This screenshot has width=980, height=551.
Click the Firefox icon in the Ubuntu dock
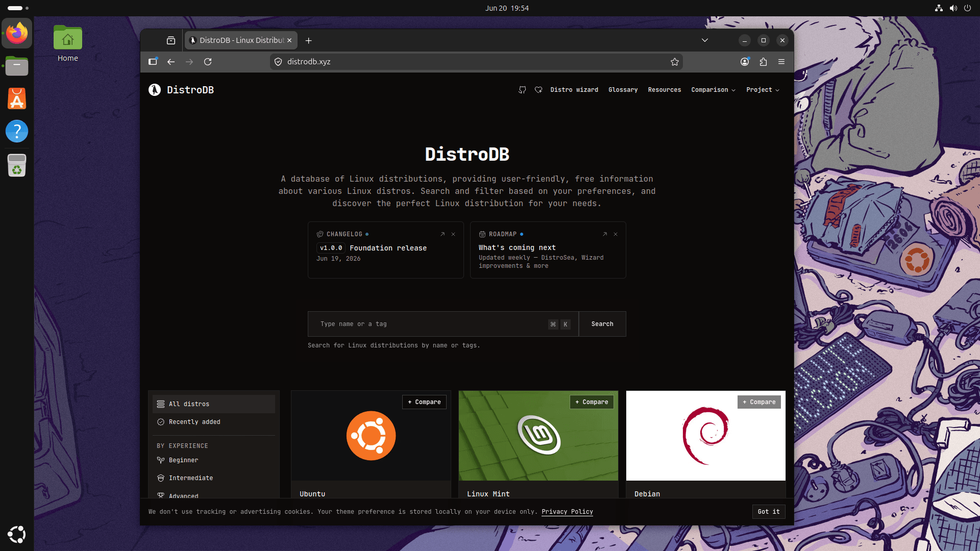[17, 33]
